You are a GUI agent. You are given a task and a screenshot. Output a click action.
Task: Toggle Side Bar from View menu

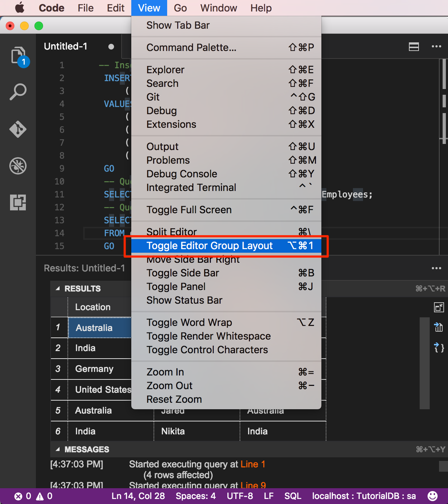(183, 273)
